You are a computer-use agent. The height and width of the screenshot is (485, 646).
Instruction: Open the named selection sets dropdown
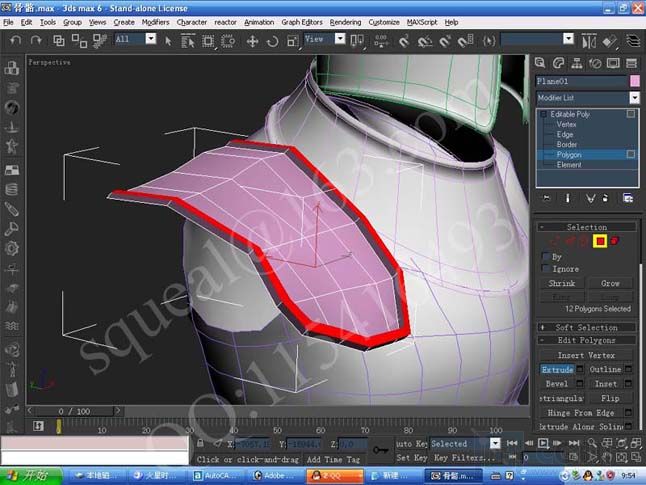coord(569,39)
